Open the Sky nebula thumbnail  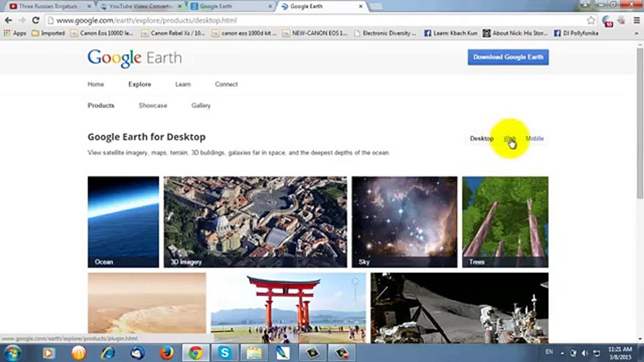coord(404,222)
